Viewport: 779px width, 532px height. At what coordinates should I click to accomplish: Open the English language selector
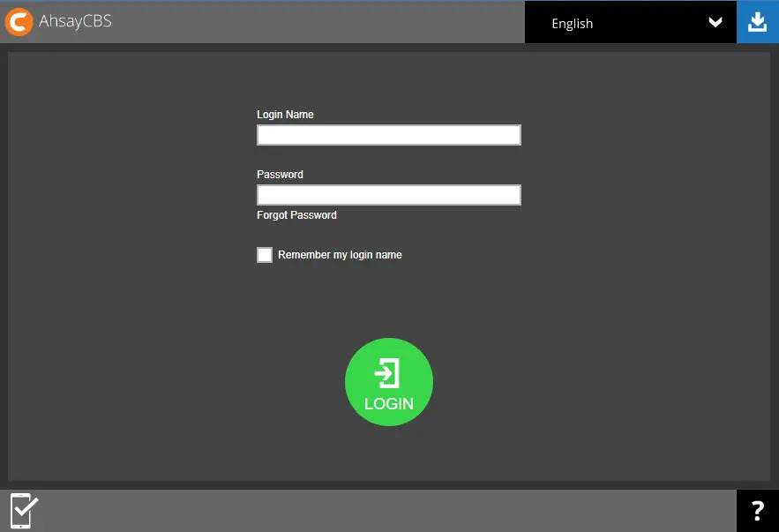point(618,23)
